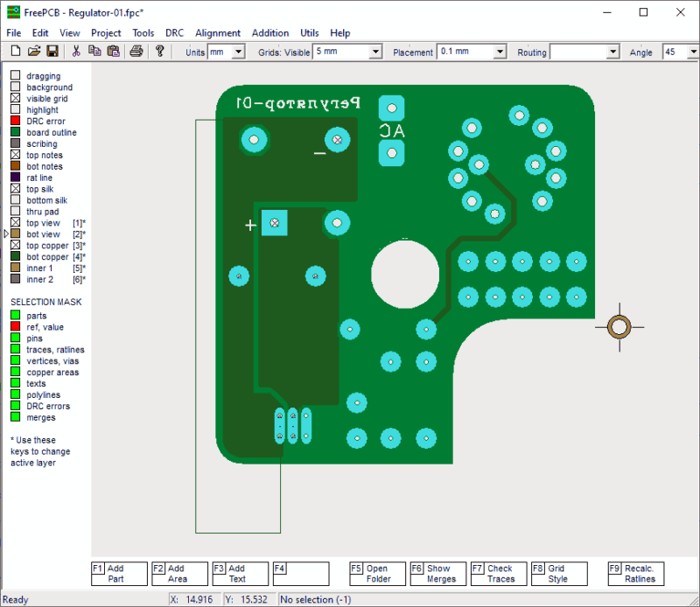This screenshot has width=700, height=607.
Task: Toggle the ref, value selection mask
Action: (x=16, y=326)
